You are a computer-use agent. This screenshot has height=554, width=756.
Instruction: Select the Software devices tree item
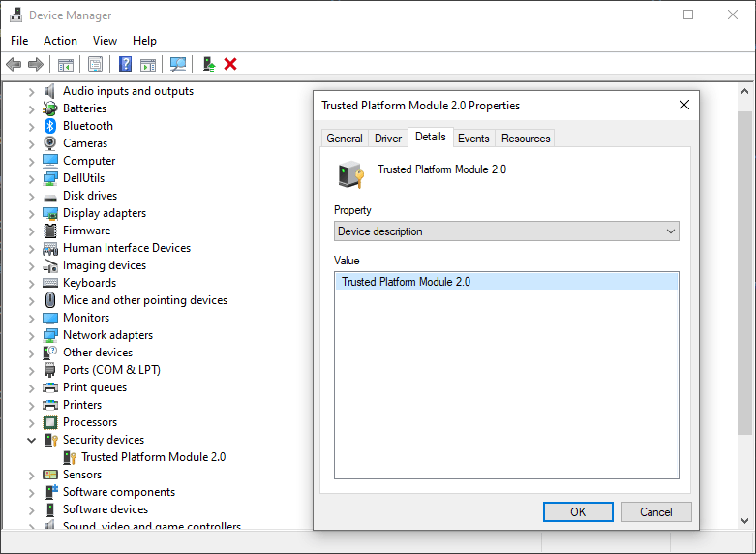106,509
